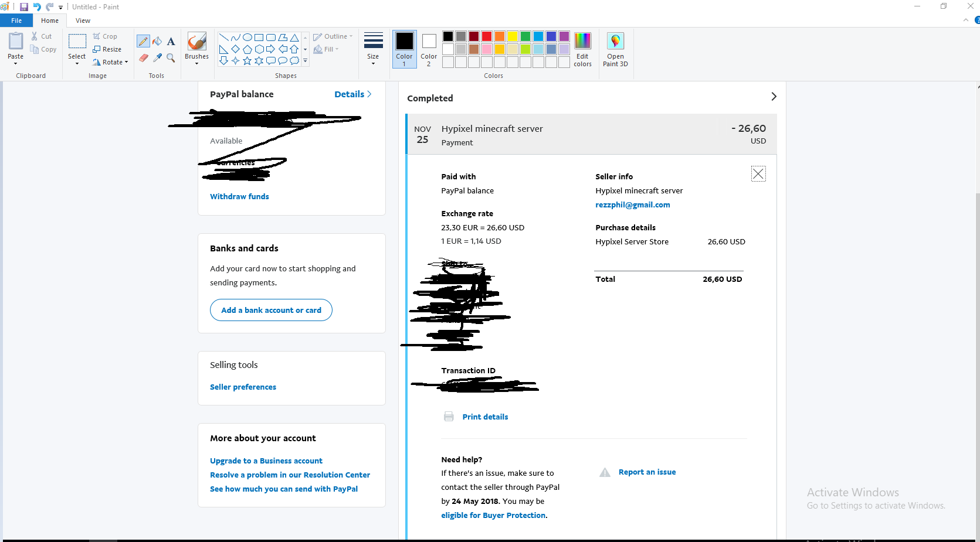
Task: Click the rezzphil@gmail.com seller email link
Action: click(633, 205)
